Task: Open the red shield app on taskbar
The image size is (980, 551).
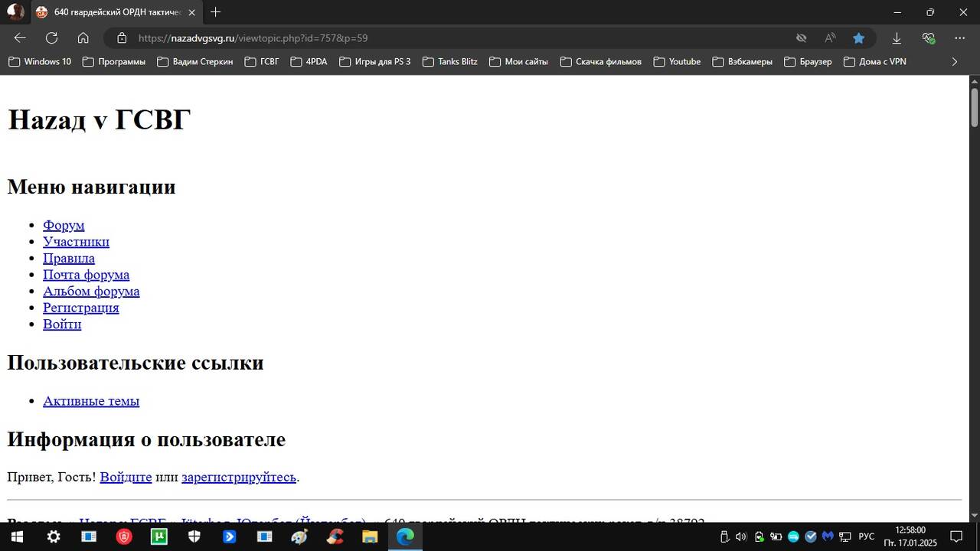Action: (124, 536)
